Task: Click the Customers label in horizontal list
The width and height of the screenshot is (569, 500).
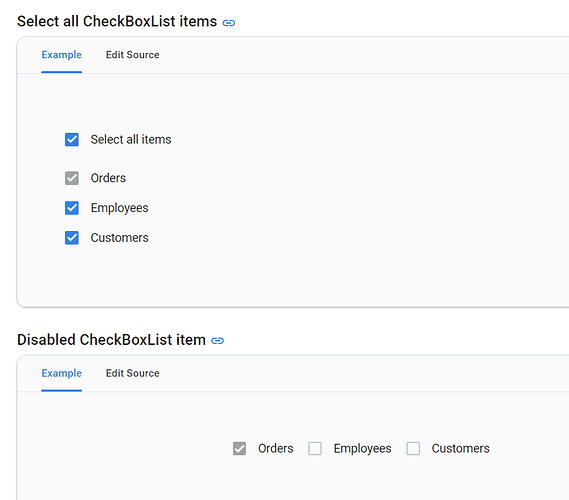Action: pos(460,448)
